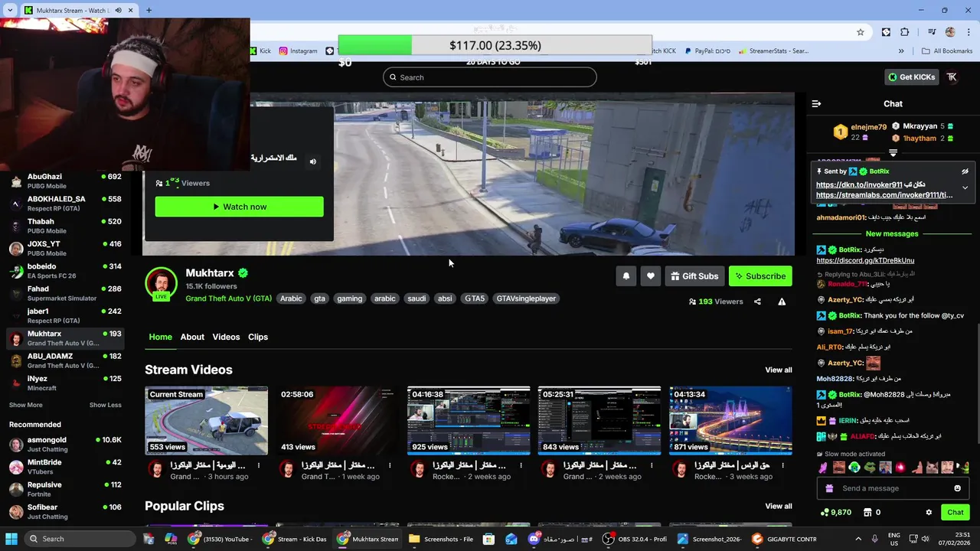Image resolution: width=980 pixels, height=551 pixels.
Task: Select the saudi tag chip
Action: 416,298
